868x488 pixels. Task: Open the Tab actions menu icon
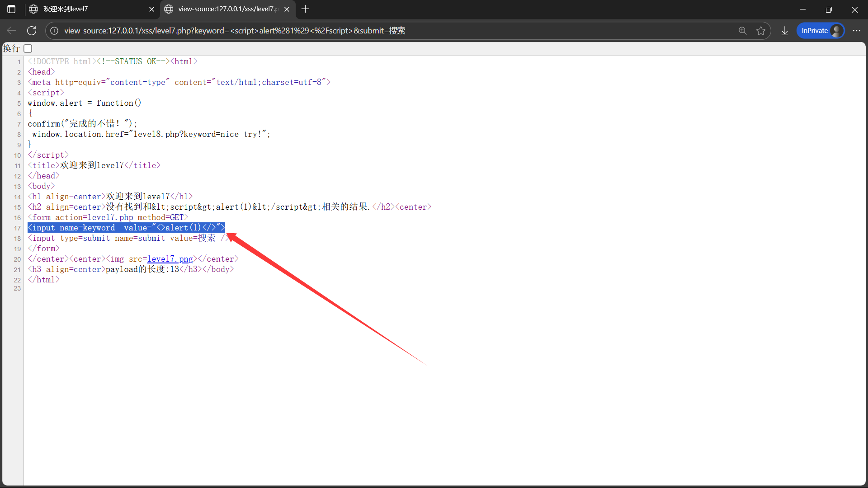[x=11, y=9]
